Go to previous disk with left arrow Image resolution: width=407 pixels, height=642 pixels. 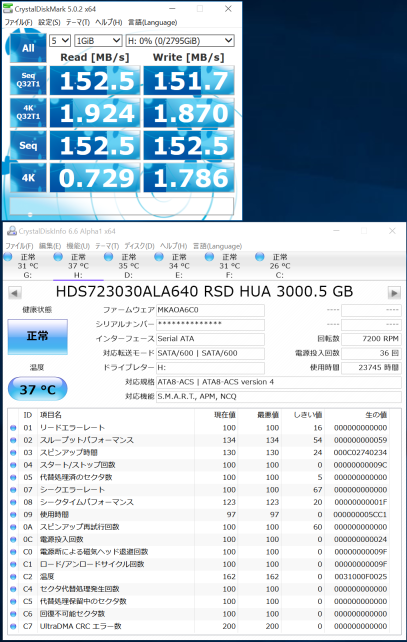tap(14, 293)
